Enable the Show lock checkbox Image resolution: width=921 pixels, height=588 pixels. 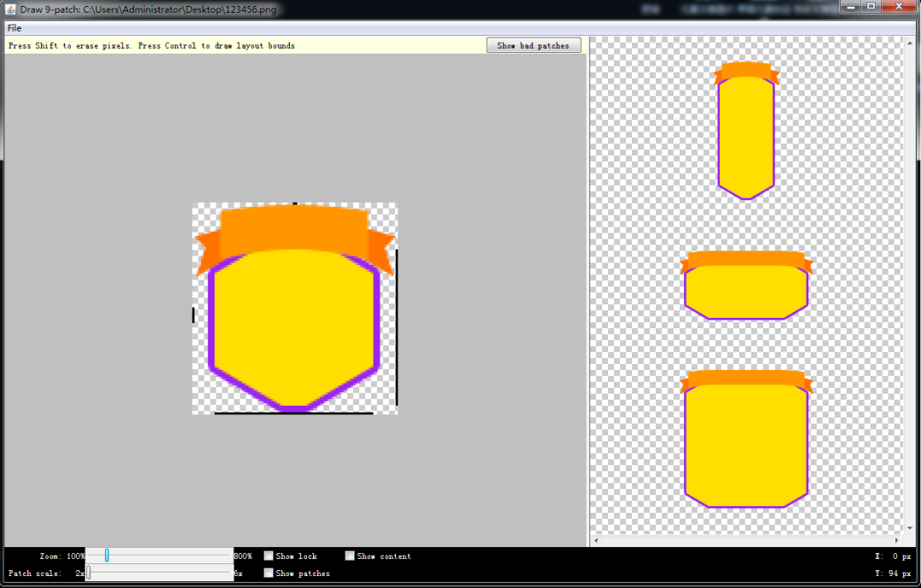tap(269, 556)
